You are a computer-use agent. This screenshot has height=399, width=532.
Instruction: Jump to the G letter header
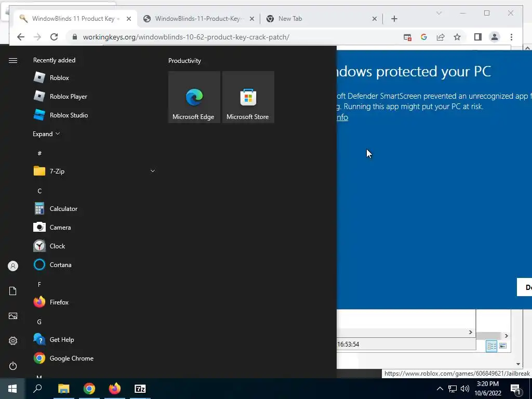(x=39, y=322)
